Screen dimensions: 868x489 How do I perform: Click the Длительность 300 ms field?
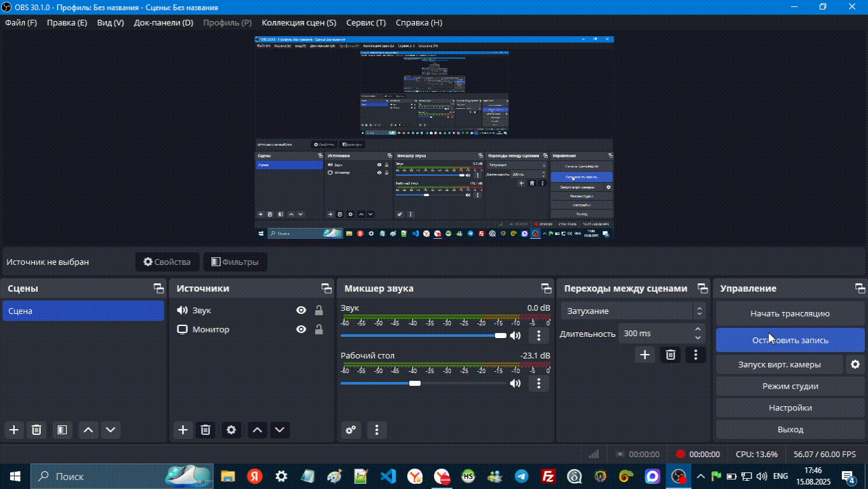point(654,334)
